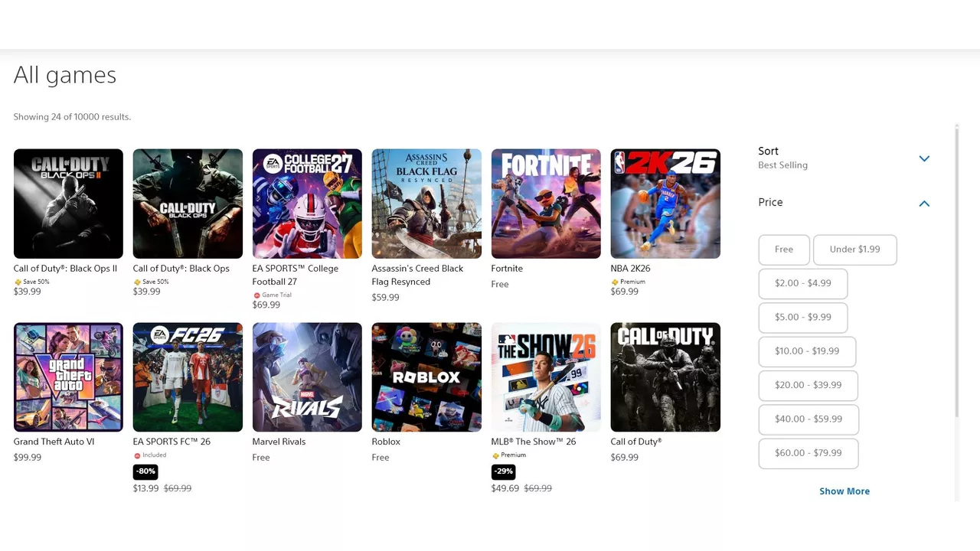The height and width of the screenshot is (551, 980).
Task: Select the $60.00 - $79.99 price filter
Action: pyautogui.click(x=808, y=453)
